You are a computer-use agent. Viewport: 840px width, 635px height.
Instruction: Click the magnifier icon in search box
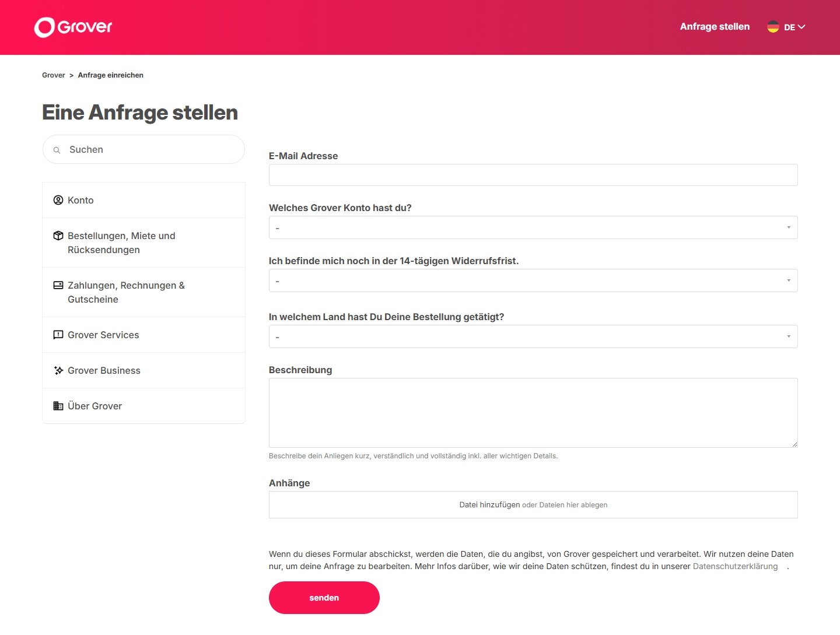point(57,150)
